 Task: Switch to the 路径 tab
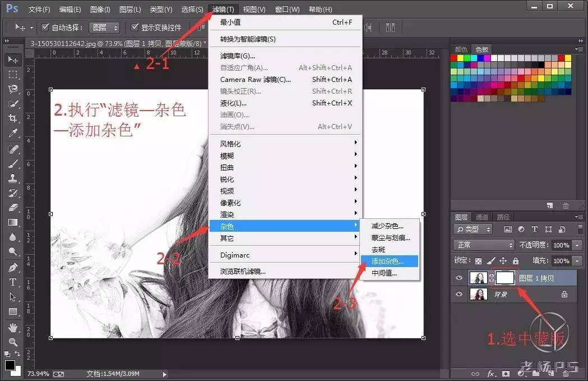503,217
